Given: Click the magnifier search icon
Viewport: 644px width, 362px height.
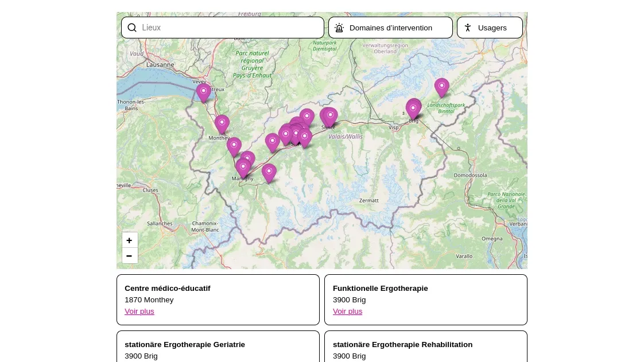Looking at the screenshot, I should click(x=132, y=28).
